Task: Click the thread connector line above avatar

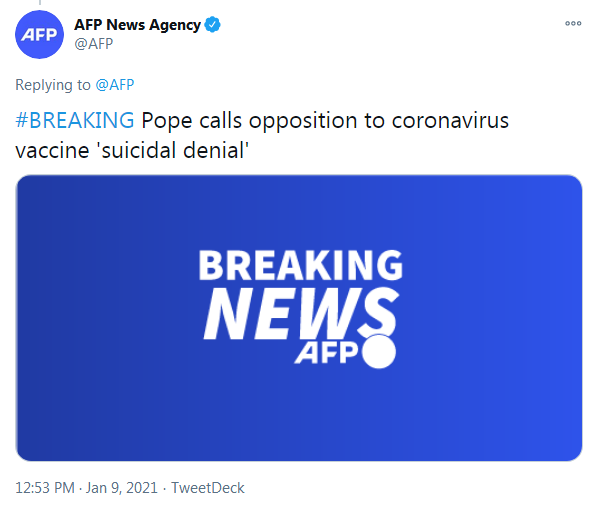Action: (x=40, y=2)
